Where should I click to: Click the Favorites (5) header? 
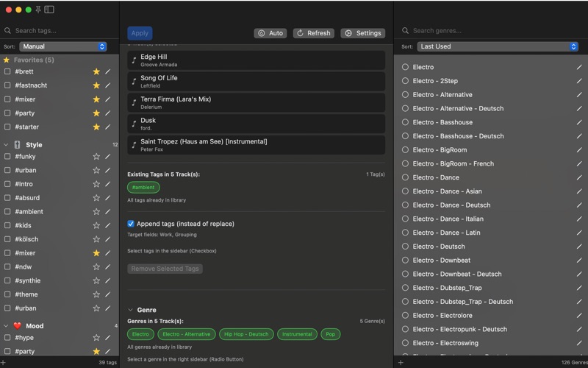click(x=34, y=60)
